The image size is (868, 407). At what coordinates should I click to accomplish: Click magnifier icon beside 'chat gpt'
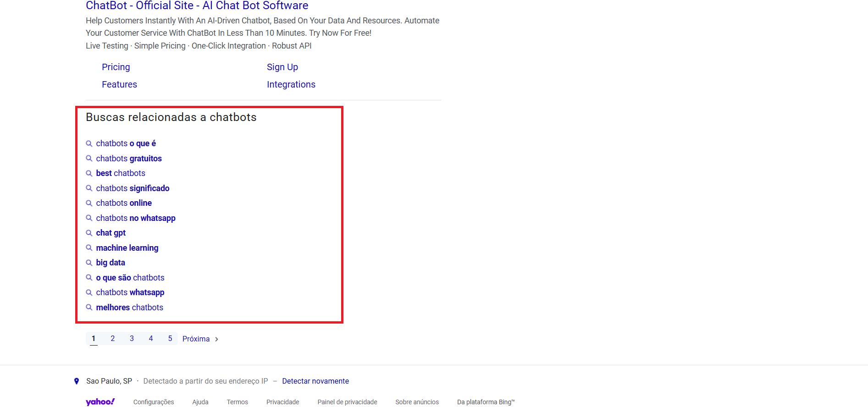pos(89,233)
